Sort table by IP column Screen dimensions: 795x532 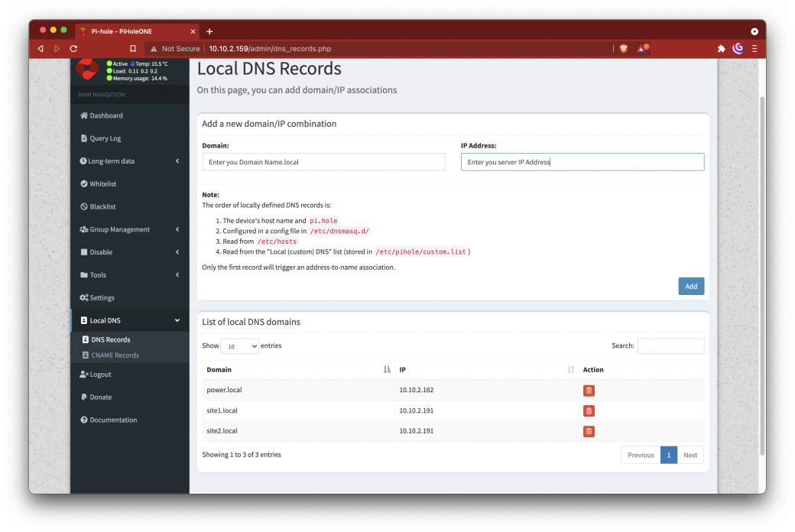[x=486, y=370]
